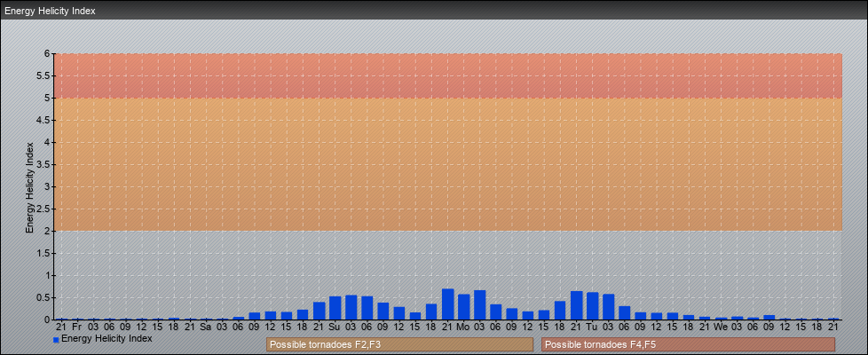
Task: Click the Possible tornadoes F4,F5 legend box
Action: coord(688,344)
